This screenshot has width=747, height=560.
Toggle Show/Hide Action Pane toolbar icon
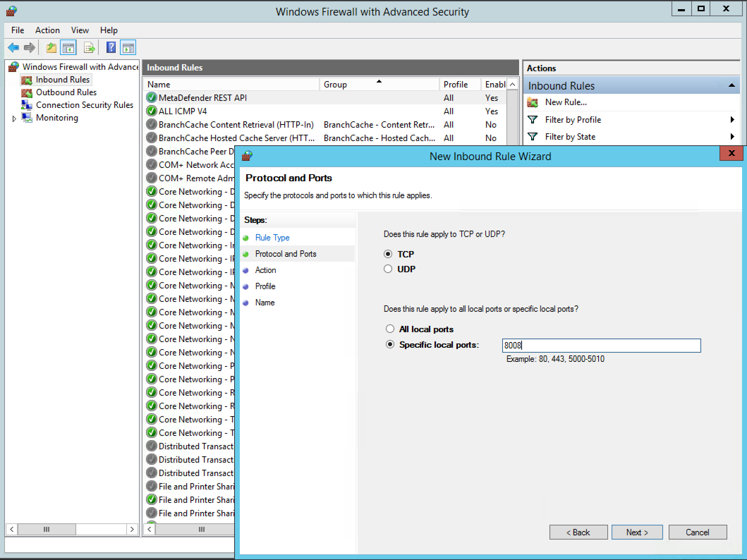point(128,48)
